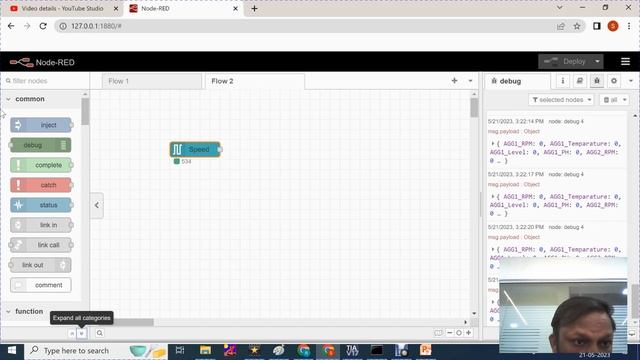Go back in browser history
Image resolution: width=640 pixels, height=360 pixels.
coord(11,26)
